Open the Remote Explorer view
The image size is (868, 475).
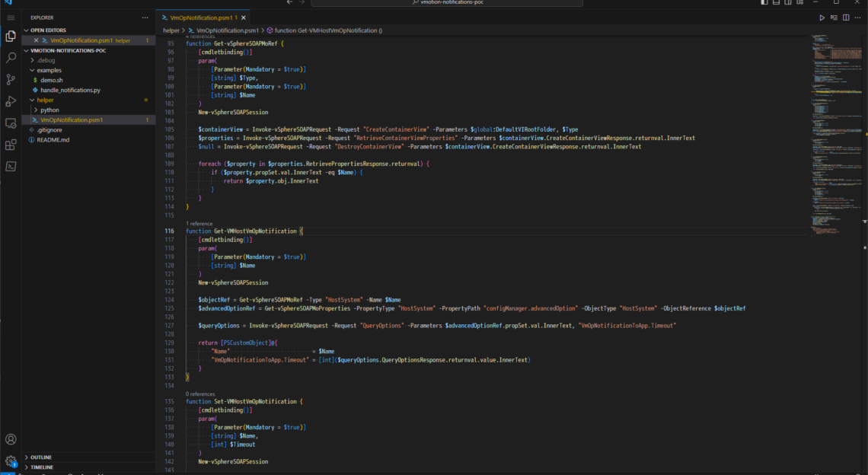pyautogui.click(x=11, y=123)
